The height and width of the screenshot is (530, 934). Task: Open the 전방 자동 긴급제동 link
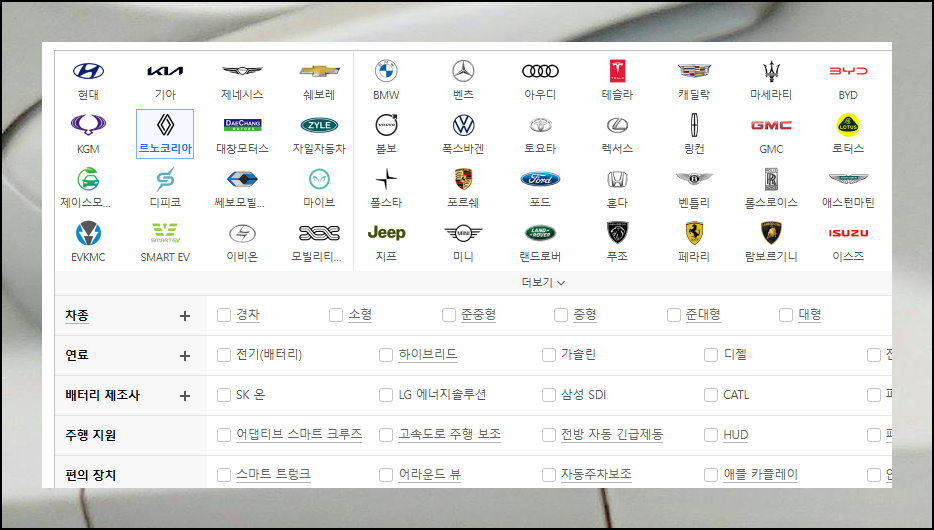pyautogui.click(x=612, y=434)
